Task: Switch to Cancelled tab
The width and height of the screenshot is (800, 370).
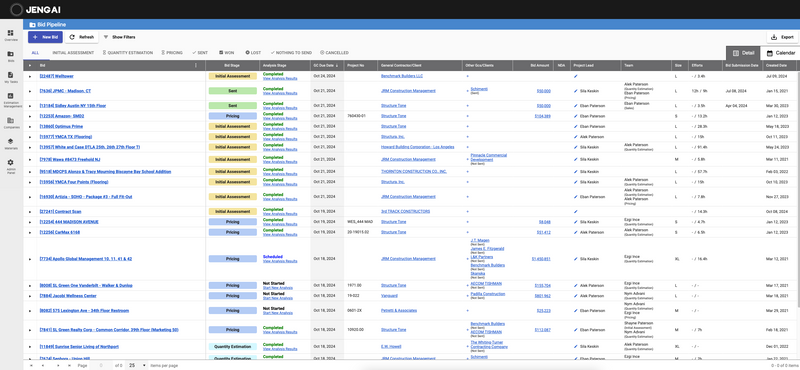Action: click(334, 53)
